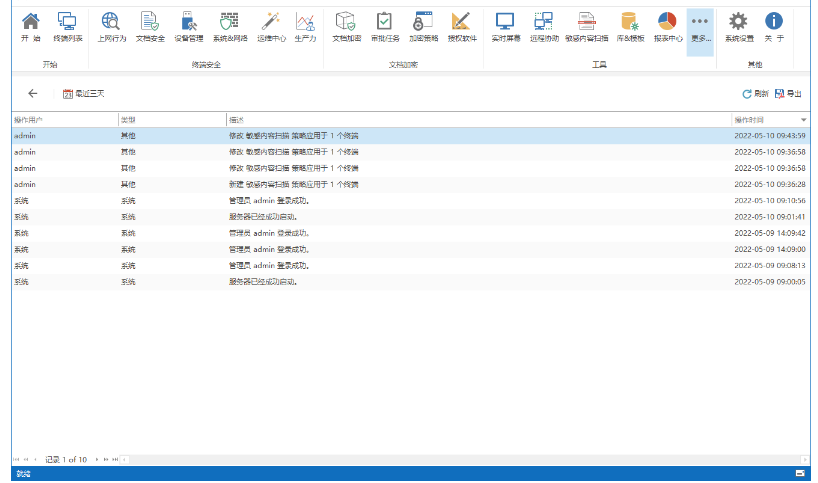The width and height of the screenshot is (818, 483).
Task: Open 上网行为 internet behavior module
Action: (x=112, y=26)
